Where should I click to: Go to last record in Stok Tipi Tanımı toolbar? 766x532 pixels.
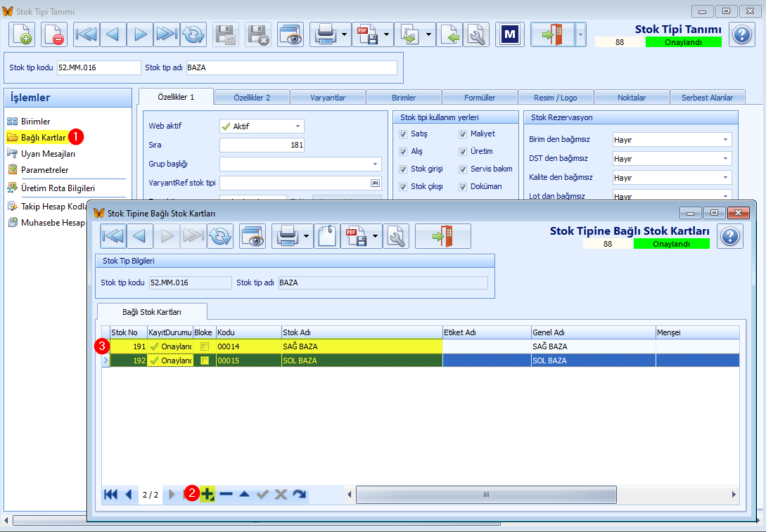pyautogui.click(x=167, y=34)
